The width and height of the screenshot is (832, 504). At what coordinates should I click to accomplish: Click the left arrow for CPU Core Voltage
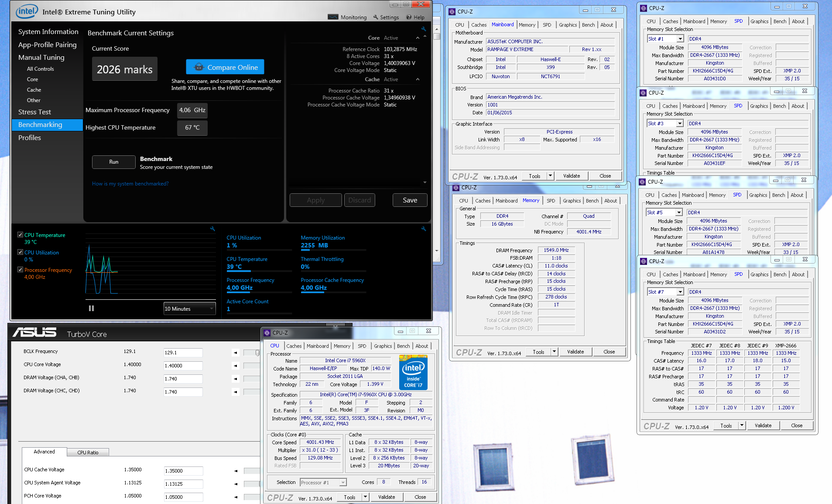click(x=236, y=366)
